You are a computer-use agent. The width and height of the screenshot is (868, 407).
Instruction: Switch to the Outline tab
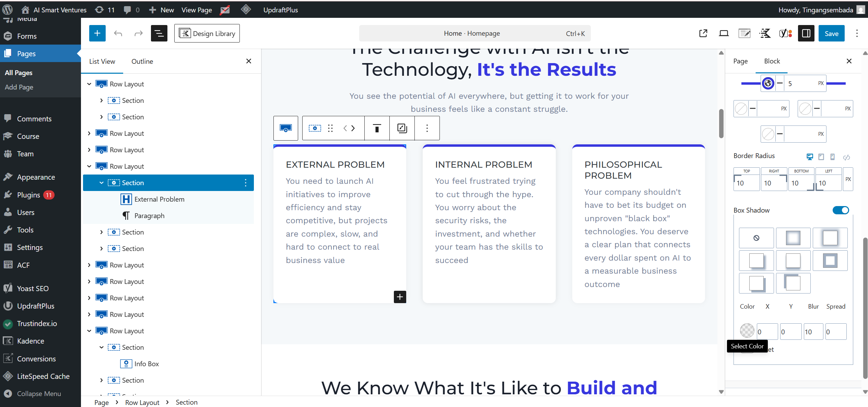coord(142,61)
